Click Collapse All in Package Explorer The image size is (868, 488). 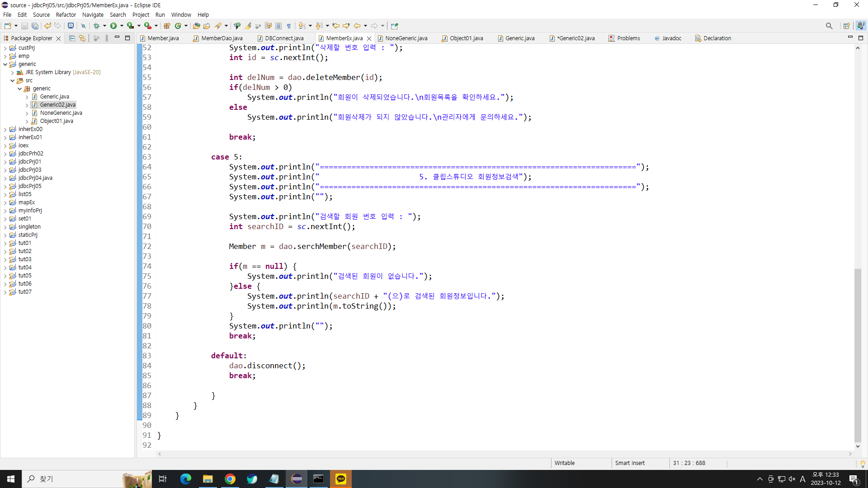pyautogui.click(x=72, y=38)
